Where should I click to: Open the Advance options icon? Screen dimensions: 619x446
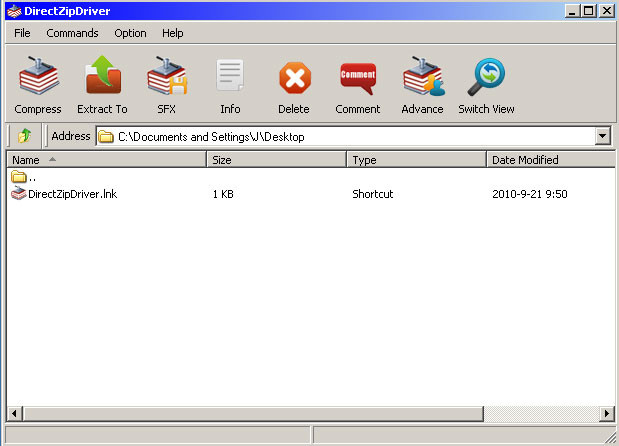tap(423, 76)
